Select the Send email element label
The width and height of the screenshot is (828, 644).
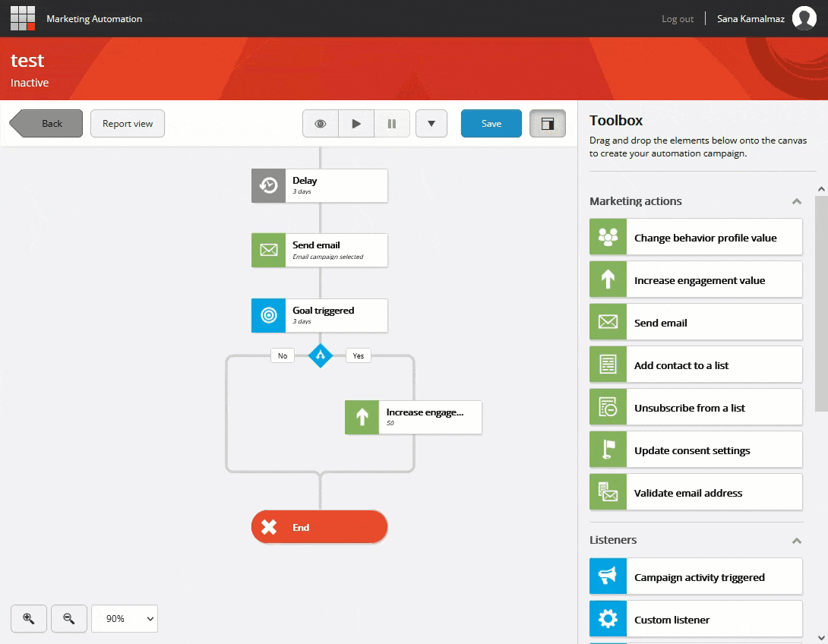316,245
